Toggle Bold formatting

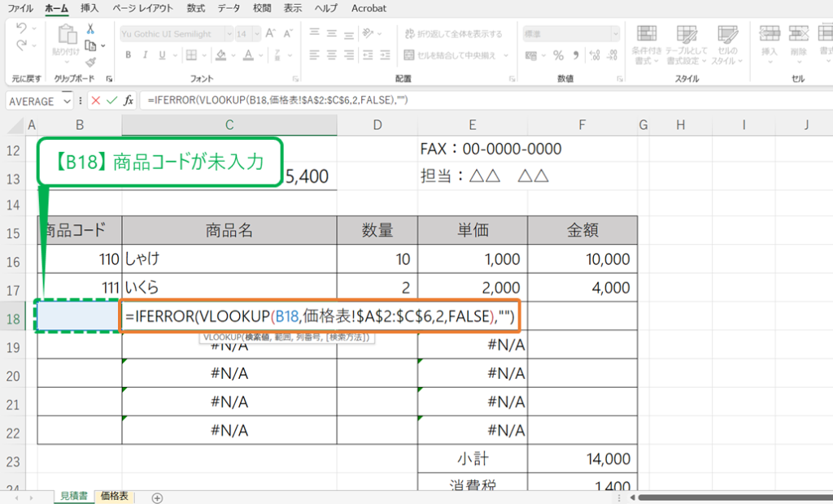tap(128, 54)
